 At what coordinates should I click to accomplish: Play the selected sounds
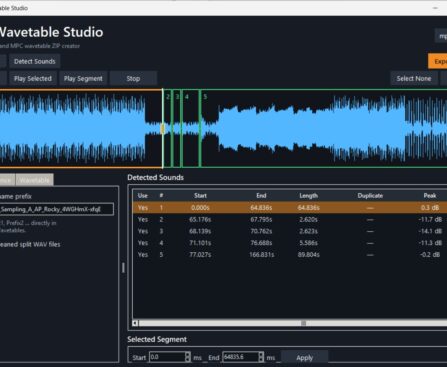click(x=33, y=79)
